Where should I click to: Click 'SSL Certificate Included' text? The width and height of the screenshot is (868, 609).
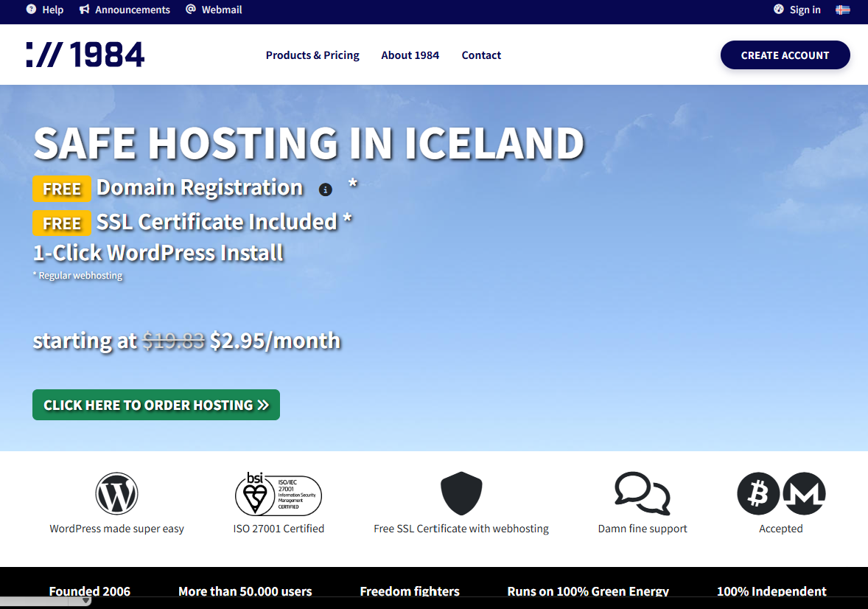pos(217,222)
